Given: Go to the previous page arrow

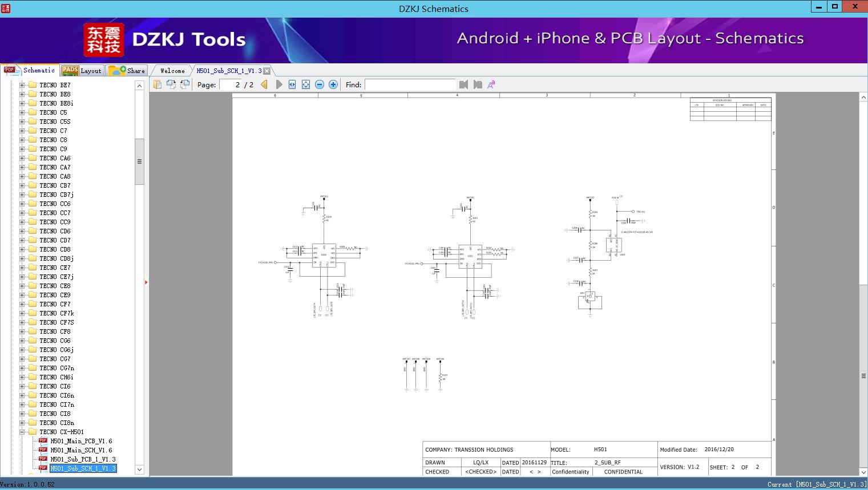Looking at the screenshot, I should [x=264, y=84].
